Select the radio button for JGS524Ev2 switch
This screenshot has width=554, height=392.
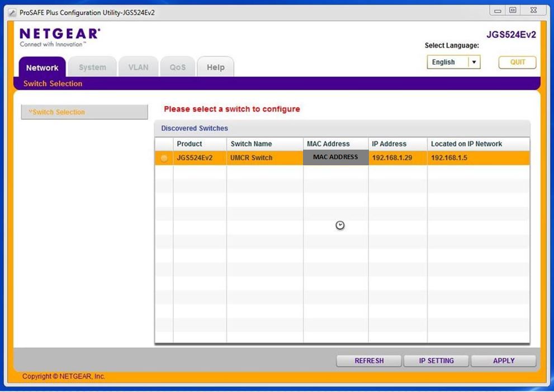click(164, 158)
